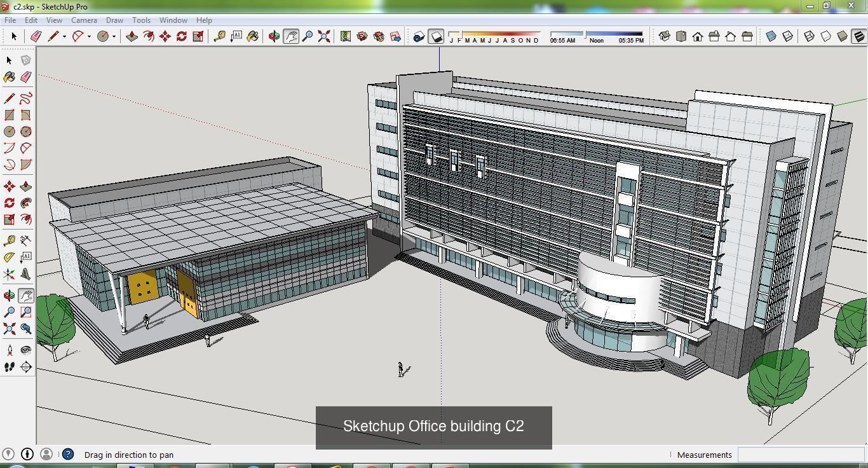Open the Extension Warehouse

click(x=379, y=36)
